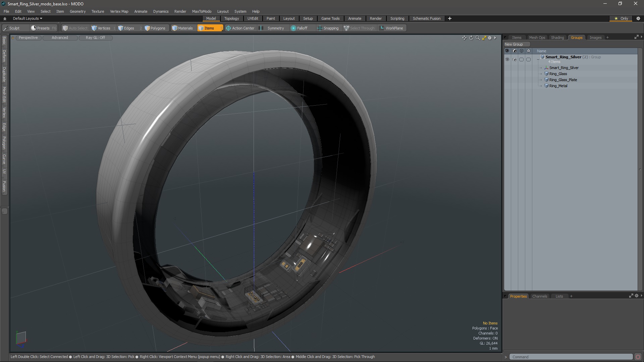The height and width of the screenshot is (362, 644).
Task: Toggle render camera for Smart_Ring_Silver group
Action: click(514, 59)
